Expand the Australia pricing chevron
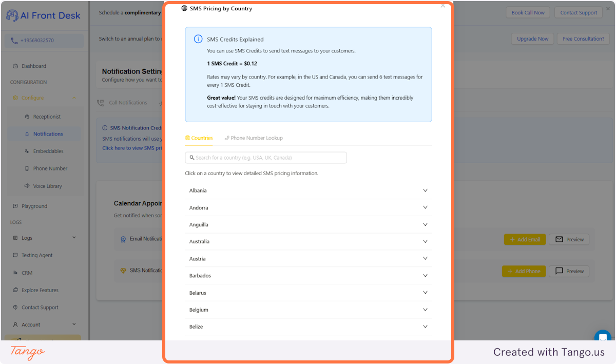616x364 pixels. (425, 241)
